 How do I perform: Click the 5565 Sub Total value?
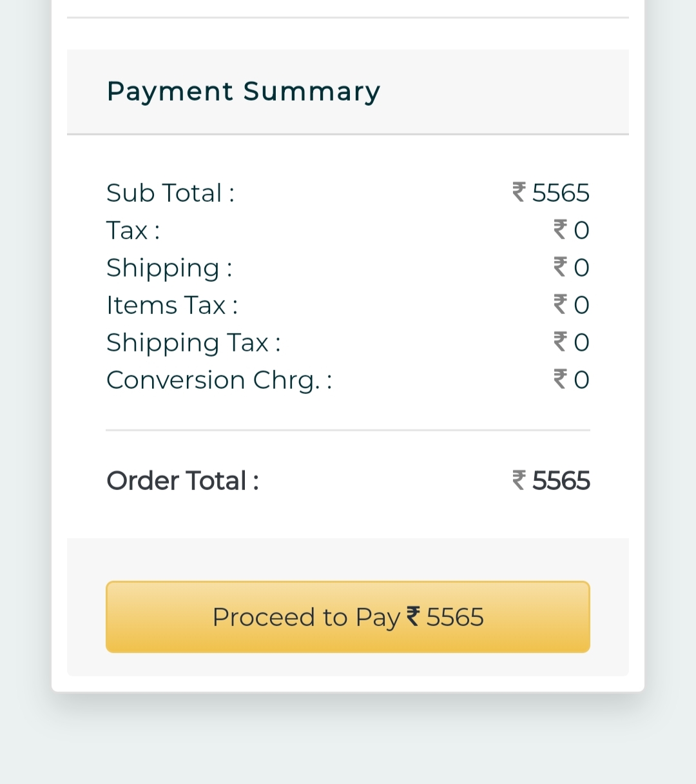(561, 193)
